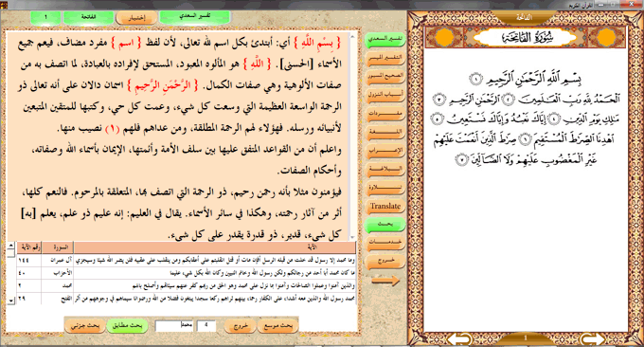Click the tafsir text vertical scrollbar
644x347 pixels.
point(352,136)
